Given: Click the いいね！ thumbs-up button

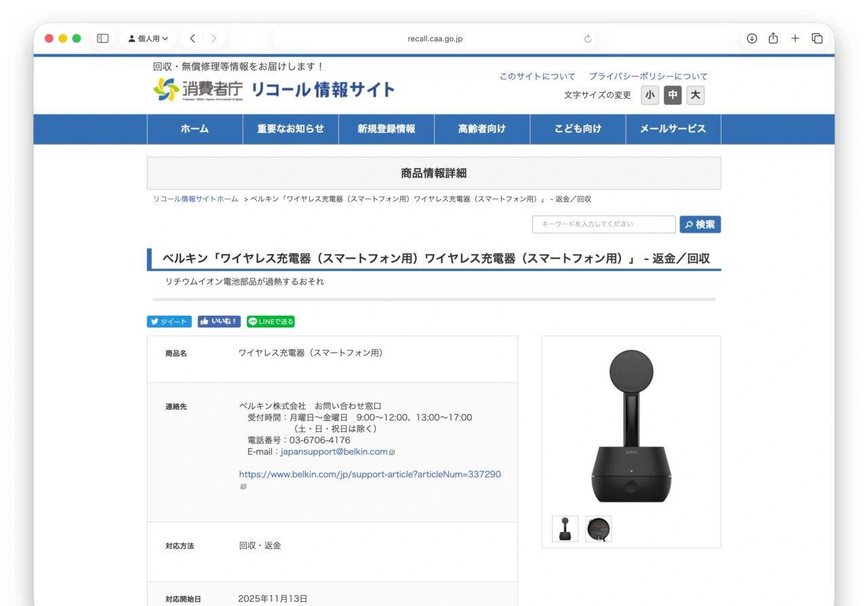Looking at the screenshot, I should (x=218, y=321).
